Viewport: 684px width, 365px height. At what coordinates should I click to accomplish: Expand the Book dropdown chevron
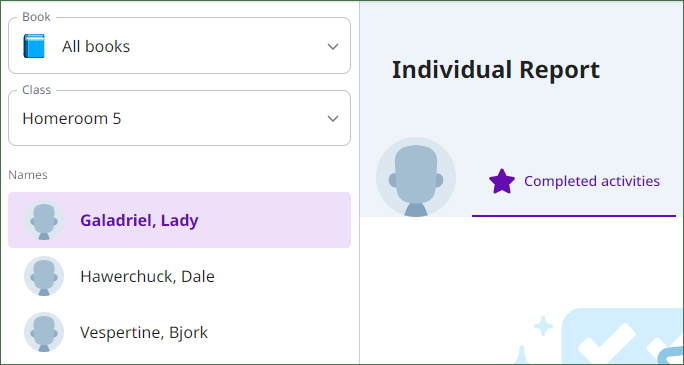(x=333, y=46)
